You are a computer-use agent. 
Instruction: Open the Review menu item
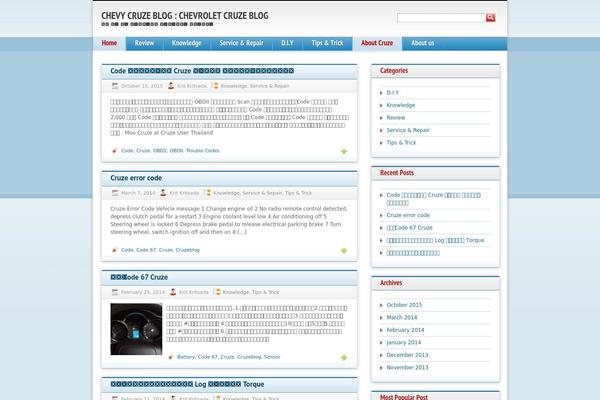pos(144,43)
